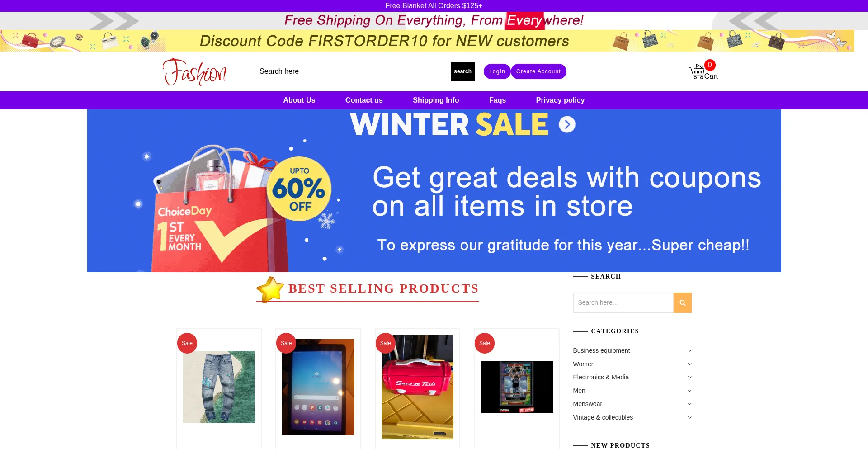The image size is (868, 449).
Task: Open the shopping cart icon
Action: (x=697, y=71)
